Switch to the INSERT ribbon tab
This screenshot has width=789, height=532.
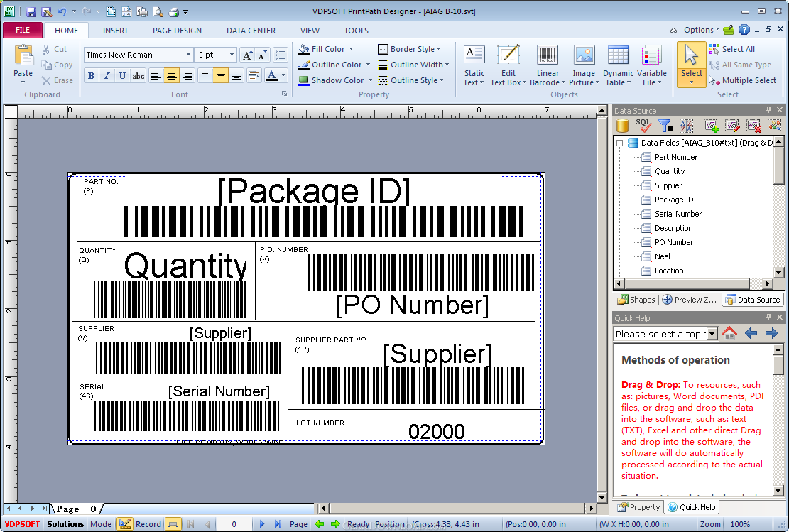pos(115,31)
